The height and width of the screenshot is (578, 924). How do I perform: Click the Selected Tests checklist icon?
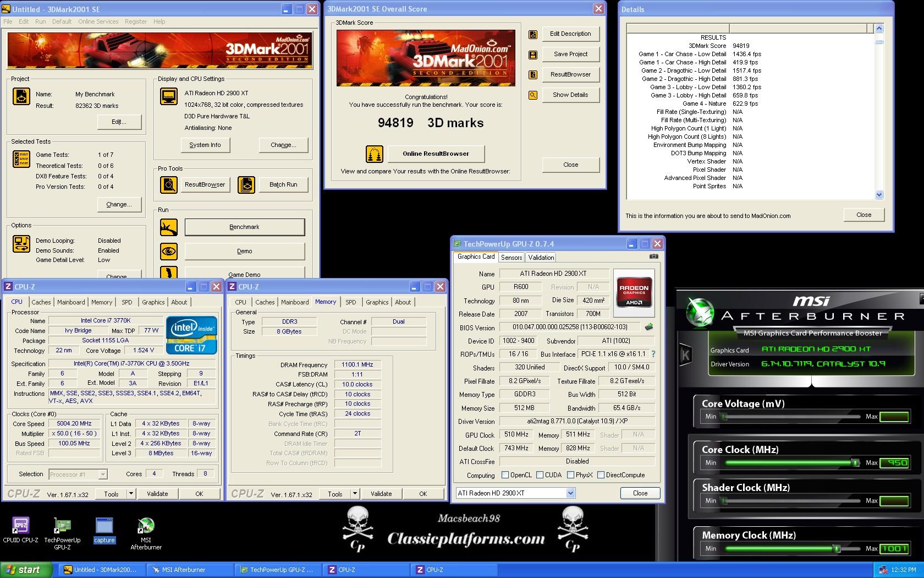click(x=21, y=159)
